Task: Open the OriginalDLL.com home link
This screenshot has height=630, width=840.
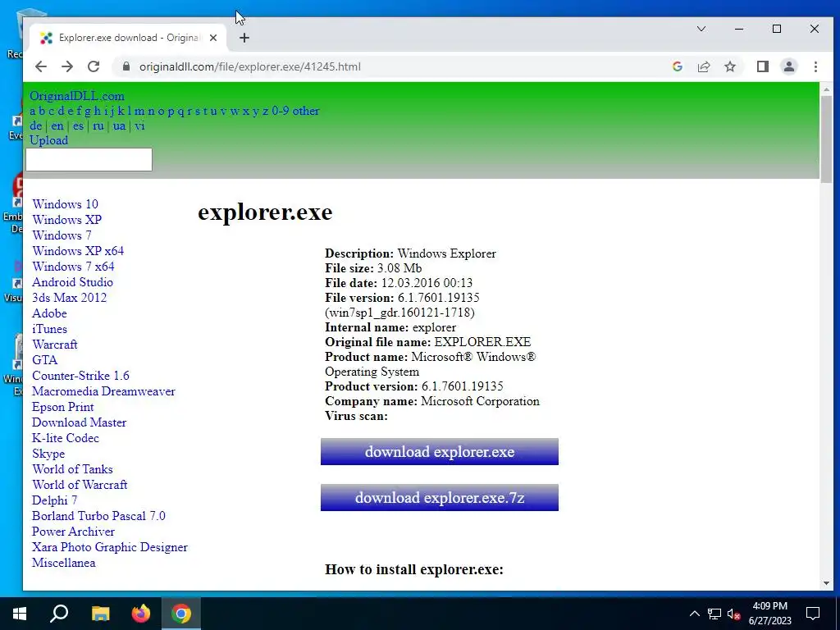Action: pos(76,96)
